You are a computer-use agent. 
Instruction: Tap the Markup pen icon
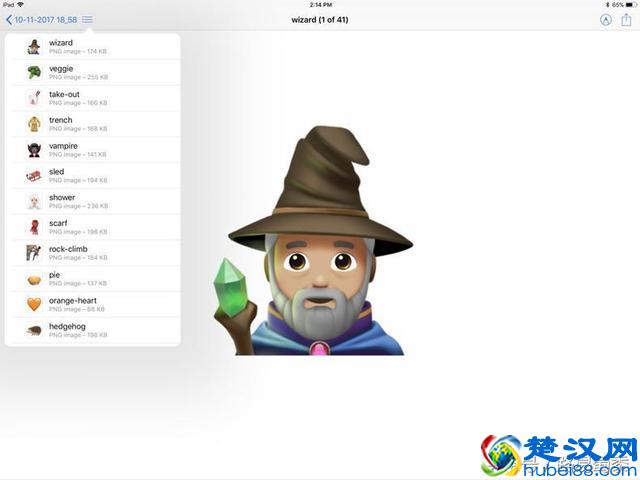pyautogui.click(x=605, y=19)
